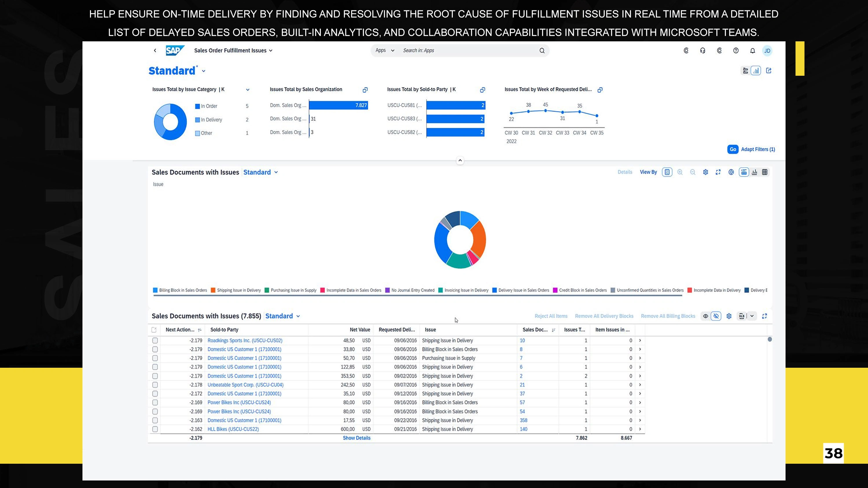Image resolution: width=868 pixels, height=488 pixels.
Task: Collapse the header filter section arrow
Action: [x=460, y=160]
